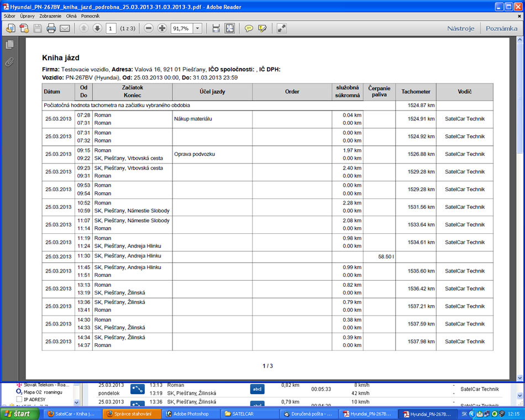Open zoom level dropdown arrow
Image resolution: width=525 pixels, height=420 pixels.
coord(197,29)
